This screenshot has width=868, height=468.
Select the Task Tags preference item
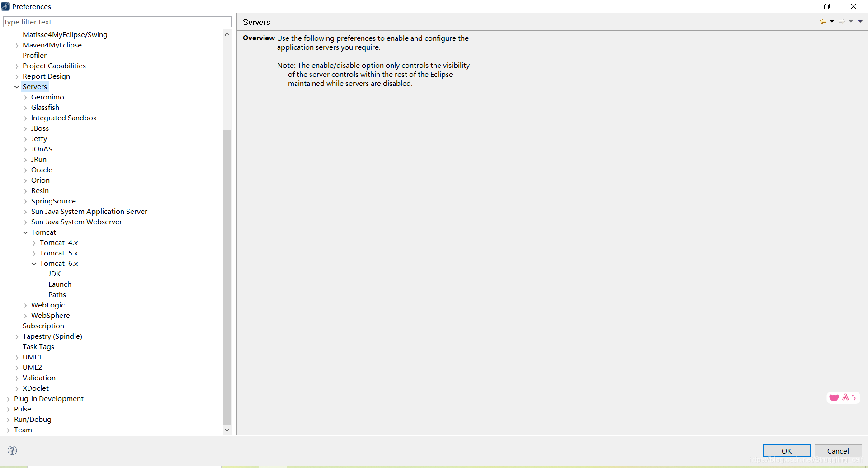pos(38,347)
